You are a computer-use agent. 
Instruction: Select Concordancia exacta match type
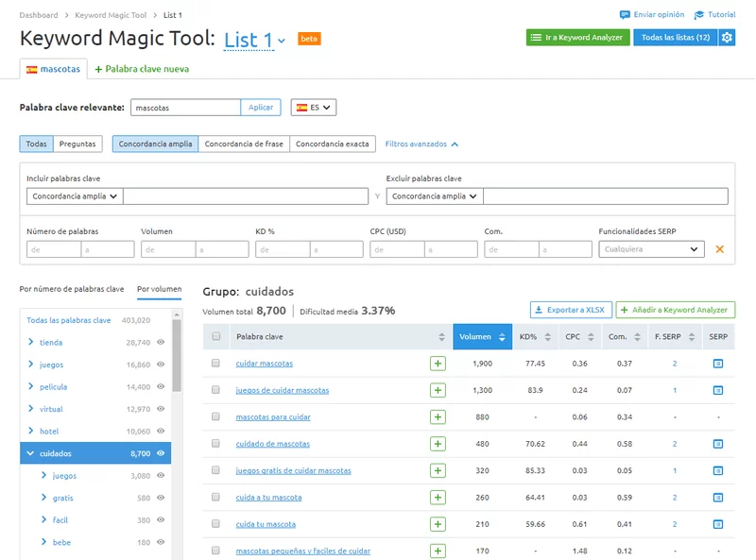click(333, 144)
